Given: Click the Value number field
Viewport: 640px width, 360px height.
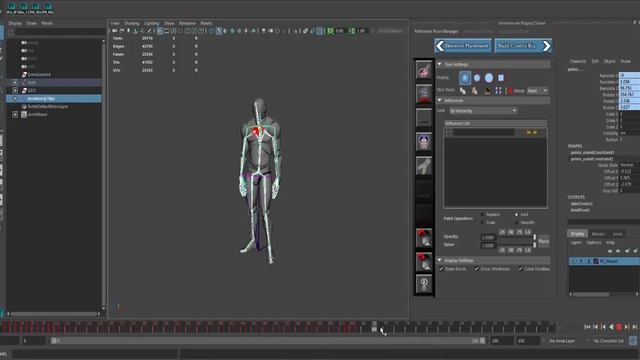Looking at the screenshot, I should 488,245.
